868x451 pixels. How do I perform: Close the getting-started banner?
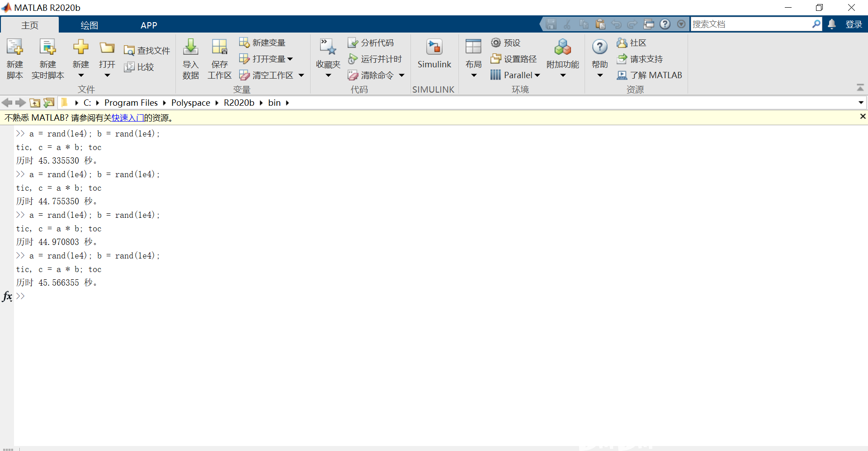[x=863, y=117]
